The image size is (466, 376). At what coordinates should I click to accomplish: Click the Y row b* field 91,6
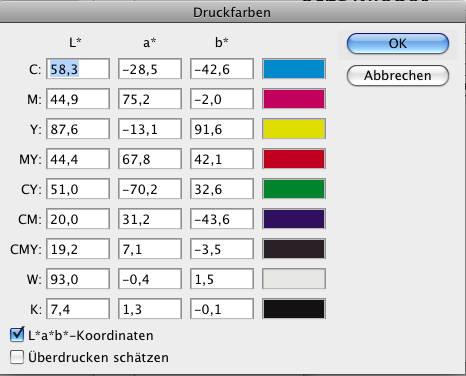coord(222,129)
